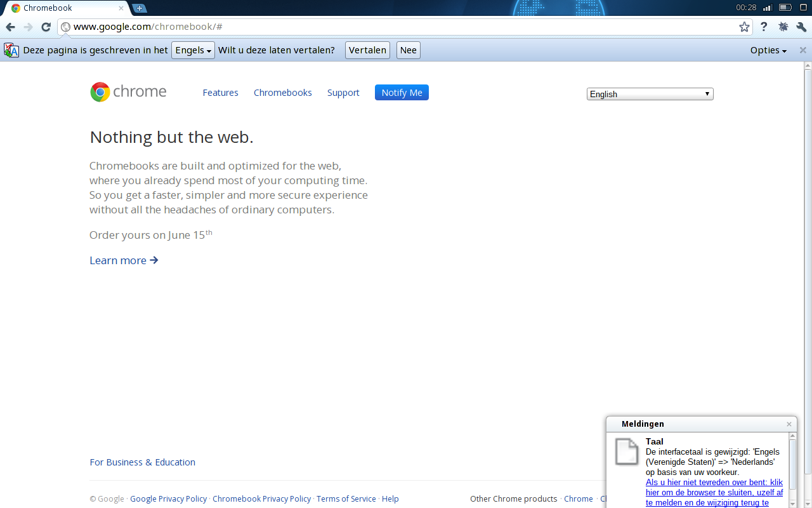This screenshot has height=508, width=812.
Task: Click the clock showing 00:28
Action: 746,8
